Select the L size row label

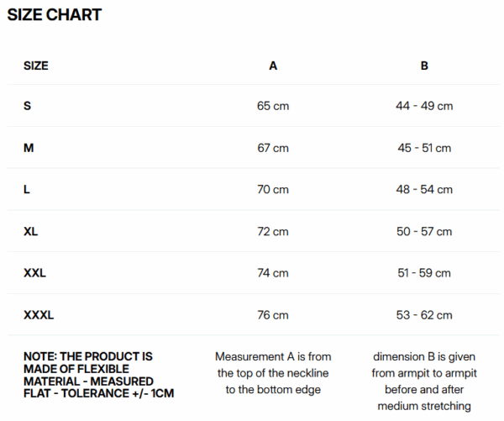(27, 190)
